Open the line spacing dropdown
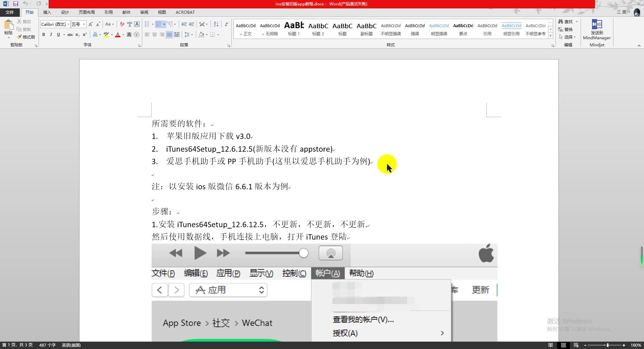 coord(189,35)
